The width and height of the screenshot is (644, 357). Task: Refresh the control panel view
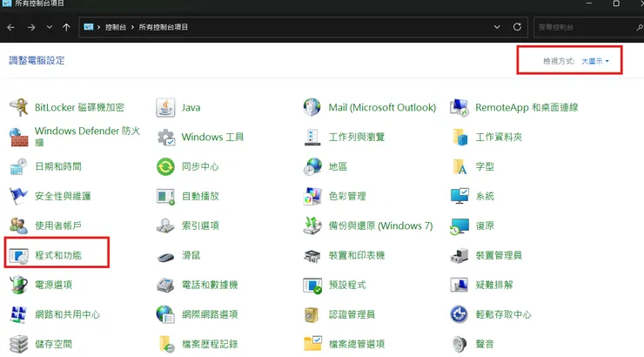517,27
